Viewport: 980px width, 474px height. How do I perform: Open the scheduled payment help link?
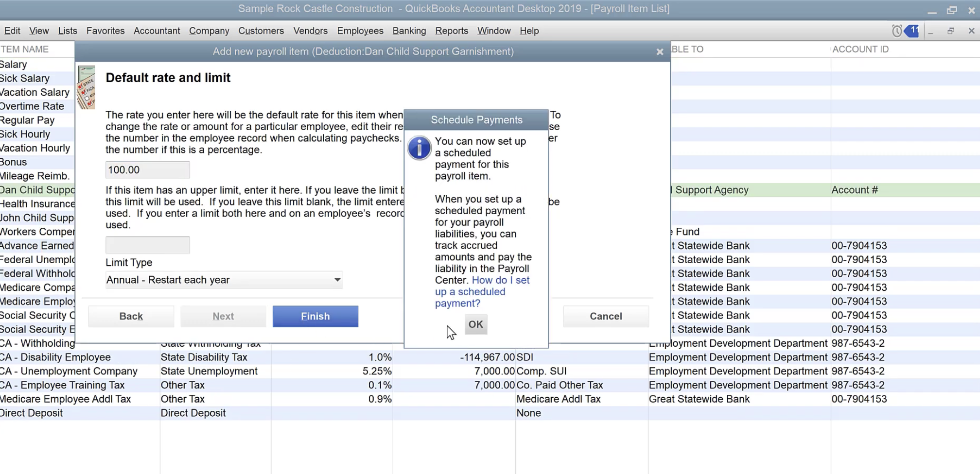481,292
